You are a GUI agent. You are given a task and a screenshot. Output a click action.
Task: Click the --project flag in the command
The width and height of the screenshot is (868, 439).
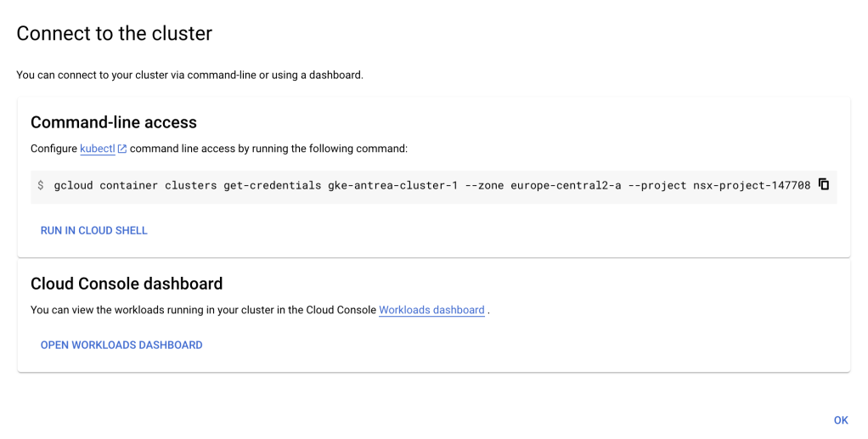pyautogui.click(x=657, y=185)
